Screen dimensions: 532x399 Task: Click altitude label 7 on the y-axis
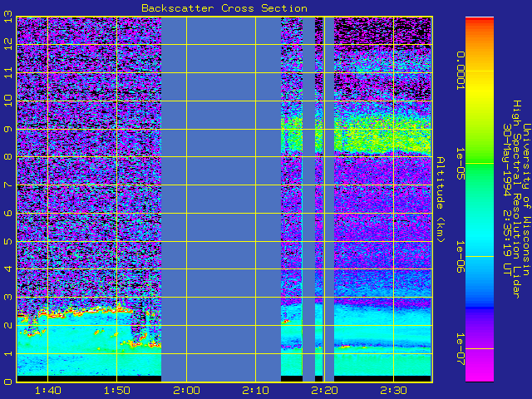[8, 185]
